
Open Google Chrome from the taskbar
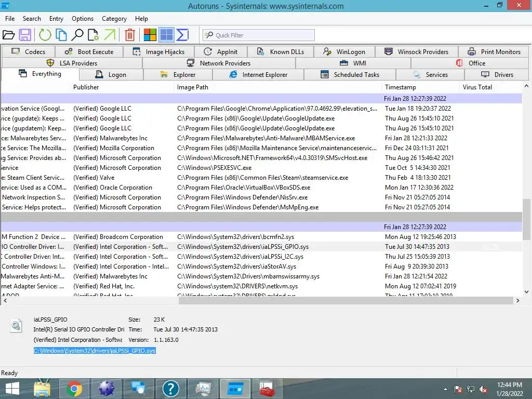point(74,389)
